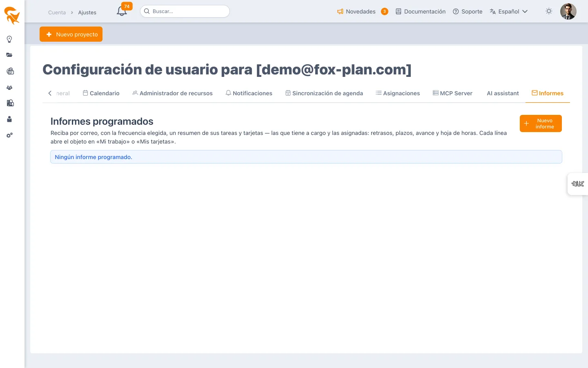Switch to the Asignaciones tab

[x=398, y=93]
